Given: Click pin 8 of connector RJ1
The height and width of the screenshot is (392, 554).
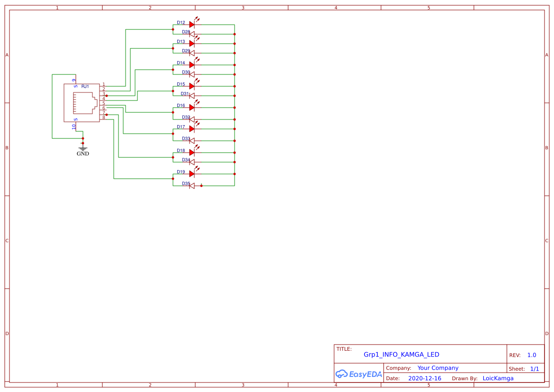Looking at the screenshot, I should pos(104,118).
